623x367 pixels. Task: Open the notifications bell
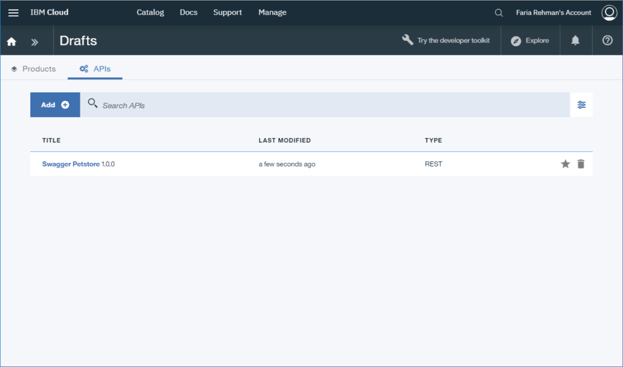(x=575, y=40)
